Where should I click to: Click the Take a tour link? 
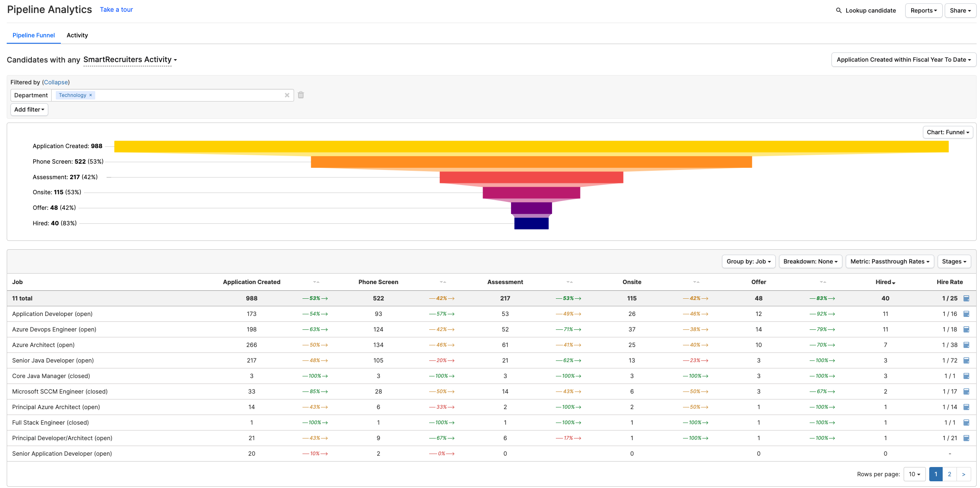pos(116,10)
